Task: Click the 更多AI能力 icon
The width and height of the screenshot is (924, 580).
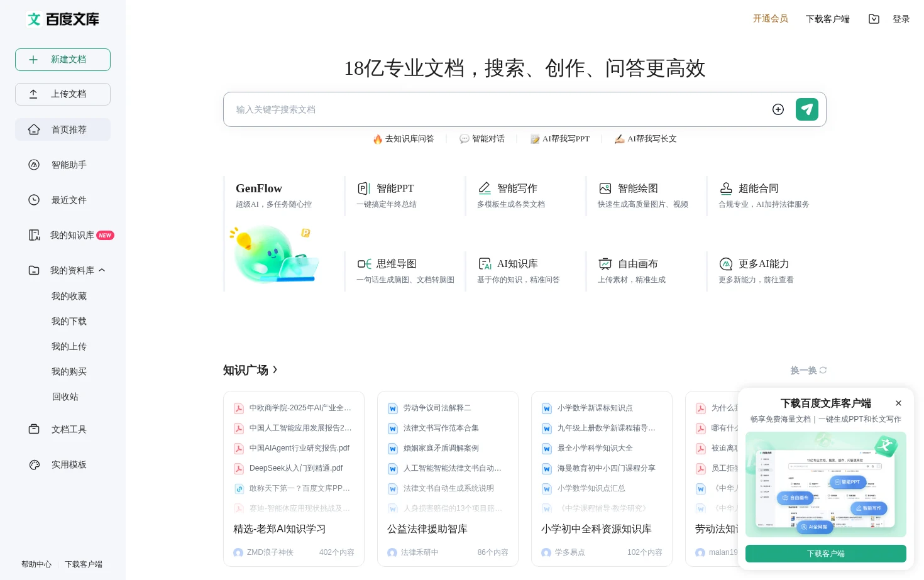Action: pyautogui.click(x=726, y=264)
